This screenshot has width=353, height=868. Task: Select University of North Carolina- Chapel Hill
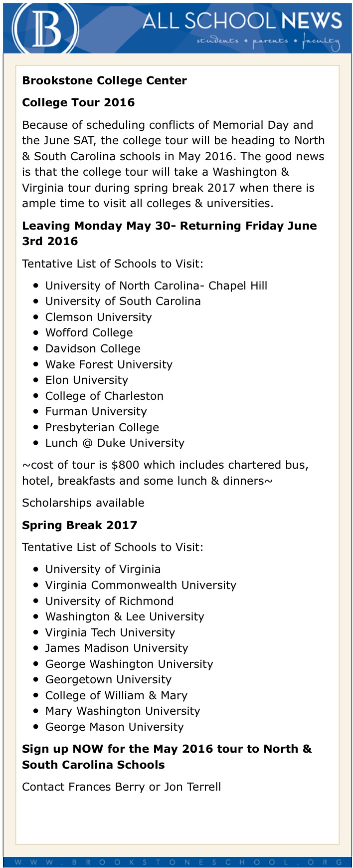pyautogui.click(x=156, y=286)
